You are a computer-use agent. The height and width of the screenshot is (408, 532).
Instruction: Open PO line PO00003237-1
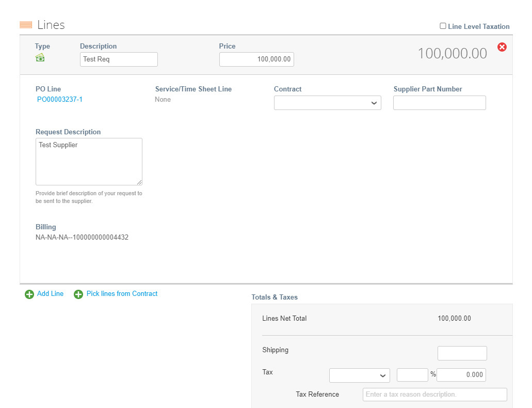[x=59, y=99]
